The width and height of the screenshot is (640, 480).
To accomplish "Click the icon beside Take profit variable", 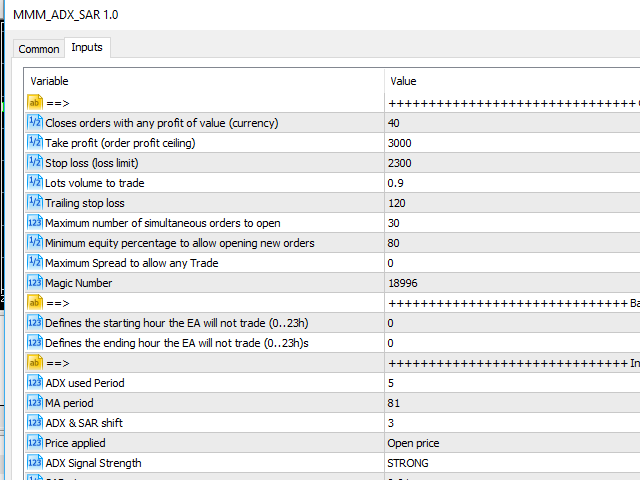I will click(35, 143).
